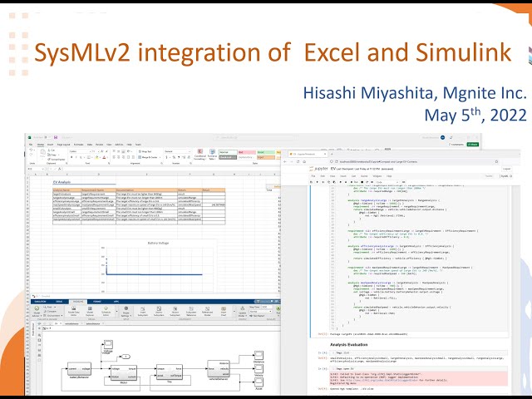Select the batteryBehavior model tab in Simulink
The width and height of the screenshot is (532, 399).
[x=92, y=323]
